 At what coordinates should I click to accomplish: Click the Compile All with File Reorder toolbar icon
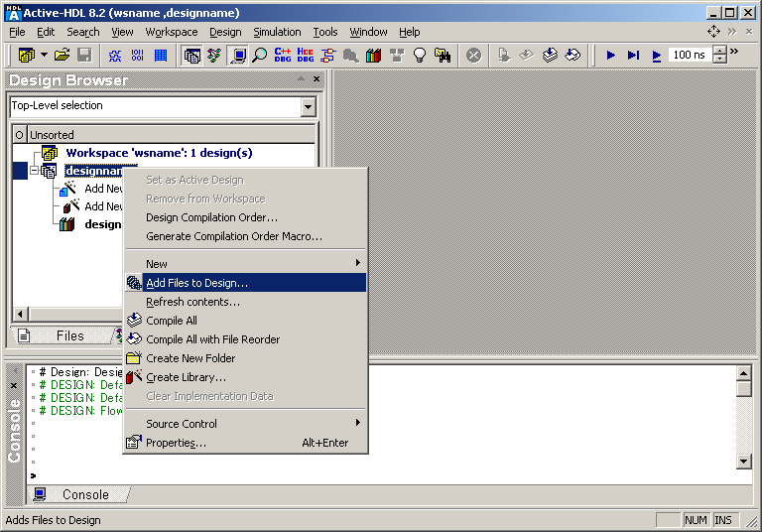coord(572,55)
